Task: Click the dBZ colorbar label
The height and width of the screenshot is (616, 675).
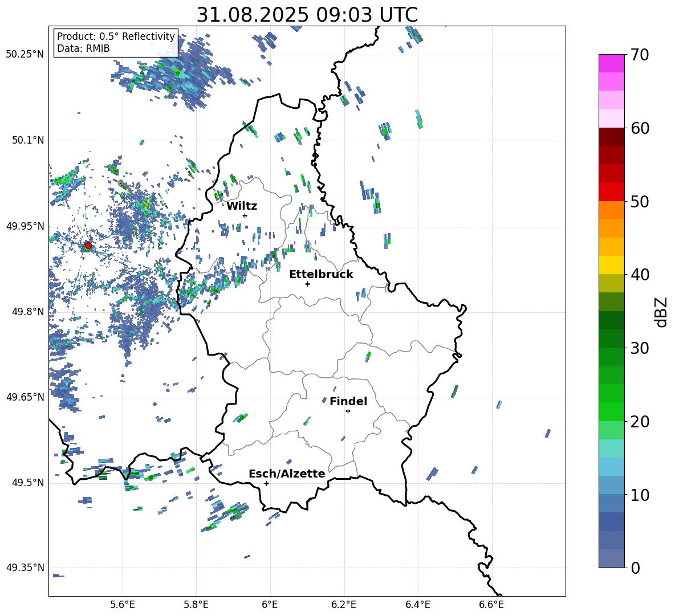Action: click(661, 312)
